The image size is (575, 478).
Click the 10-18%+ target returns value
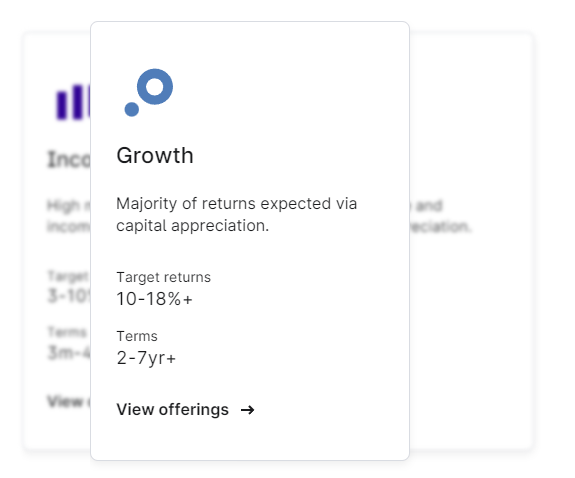pos(154,299)
